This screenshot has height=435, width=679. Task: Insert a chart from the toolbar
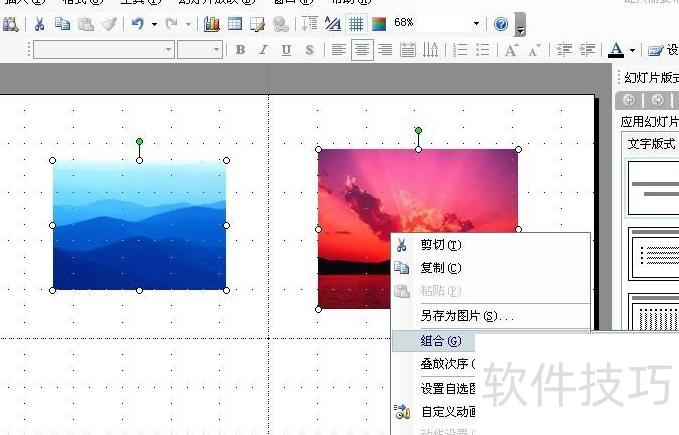pyautogui.click(x=212, y=24)
